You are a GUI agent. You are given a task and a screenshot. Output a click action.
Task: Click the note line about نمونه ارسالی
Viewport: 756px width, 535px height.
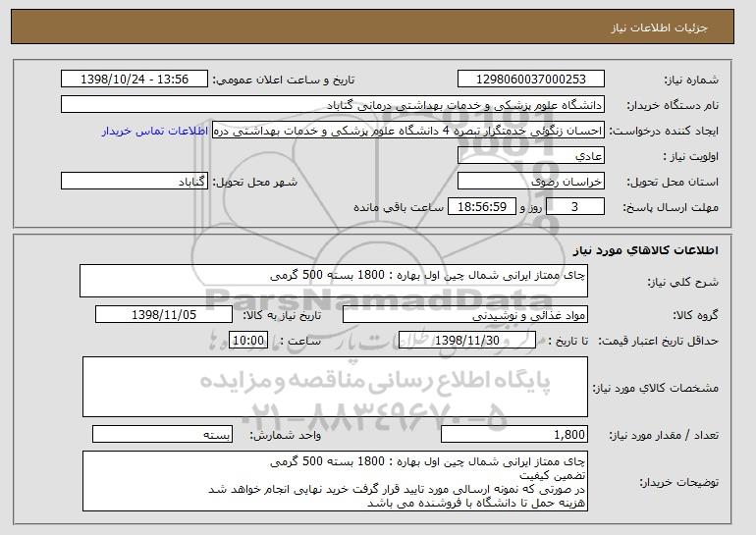click(397, 489)
